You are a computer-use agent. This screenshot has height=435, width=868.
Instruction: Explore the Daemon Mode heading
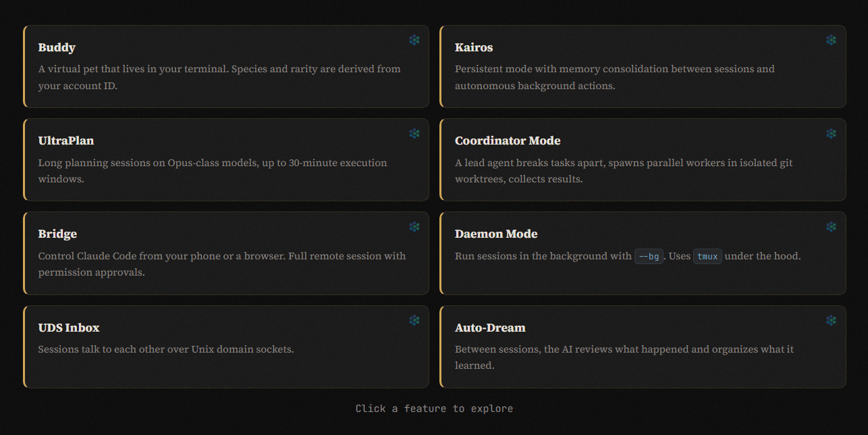point(496,234)
